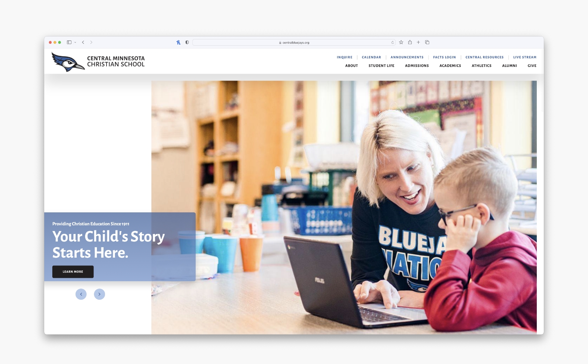The height and width of the screenshot is (364, 588).
Task: Click the hero classroom photo
Action: point(344,207)
